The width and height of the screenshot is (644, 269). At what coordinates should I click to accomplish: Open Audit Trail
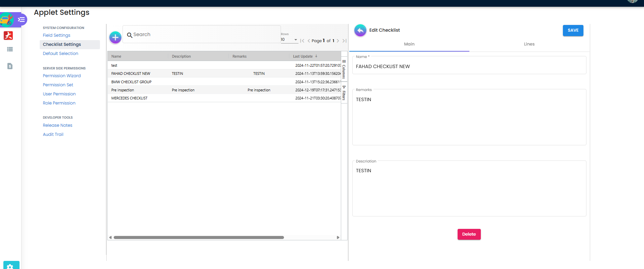click(x=53, y=134)
